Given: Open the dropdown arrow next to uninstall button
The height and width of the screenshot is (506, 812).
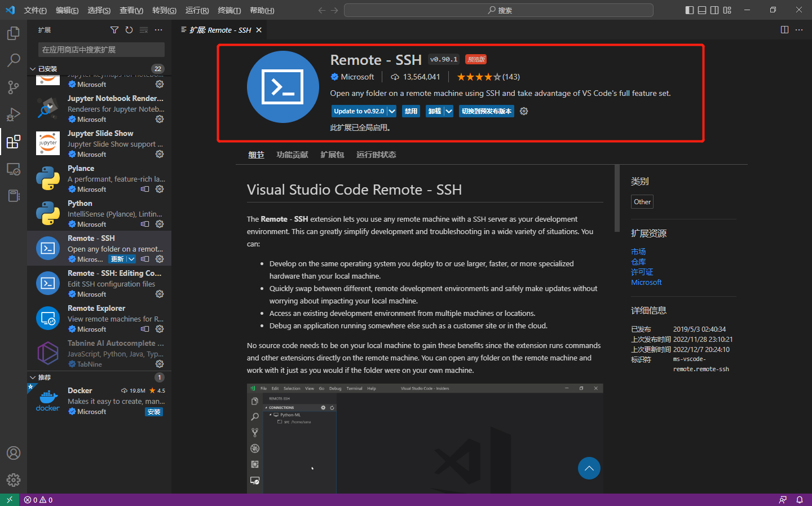Looking at the screenshot, I should pyautogui.click(x=449, y=111).
